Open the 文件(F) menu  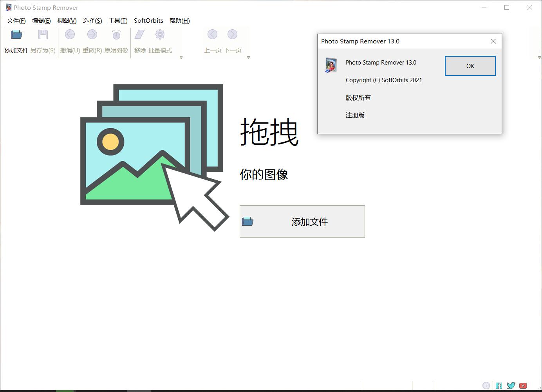coord(16,21)
